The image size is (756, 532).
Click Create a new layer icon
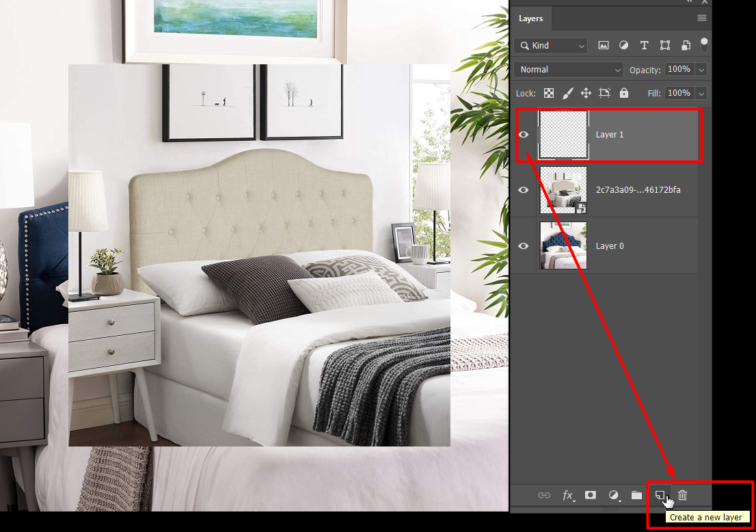(x=660, y=495)
